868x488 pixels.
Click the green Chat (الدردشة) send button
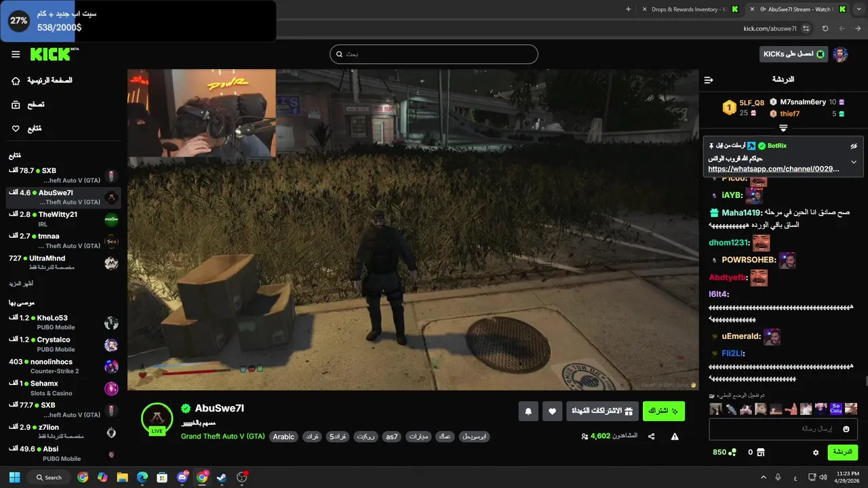coord(842,452)
